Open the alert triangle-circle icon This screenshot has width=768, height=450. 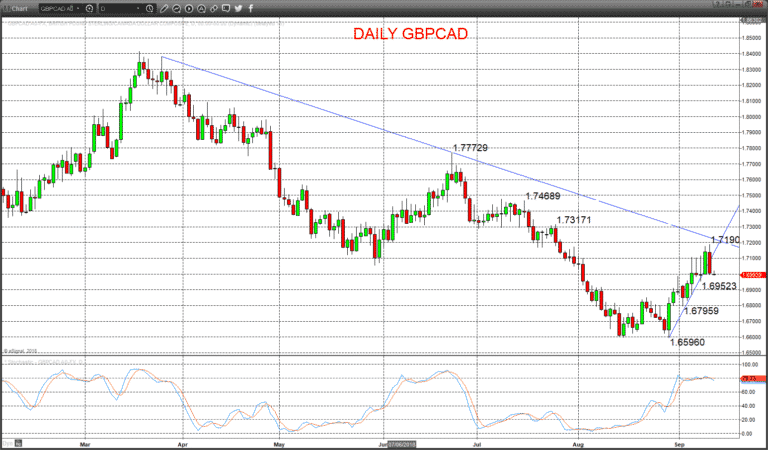click(201, 8)
